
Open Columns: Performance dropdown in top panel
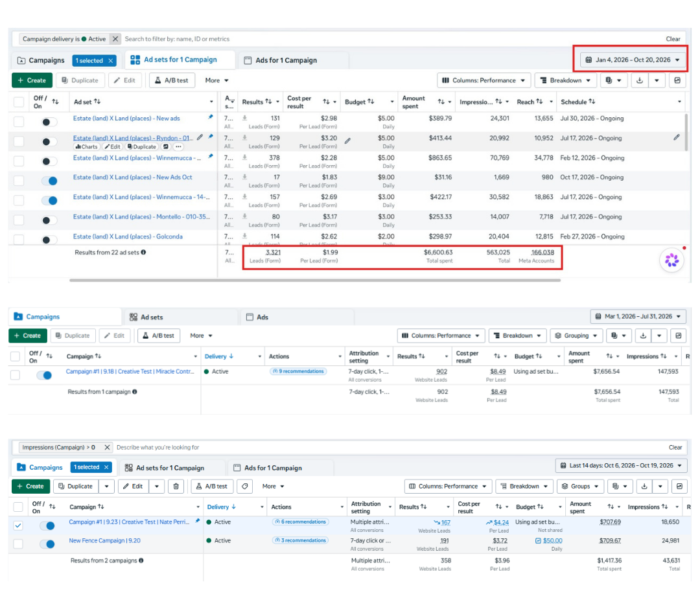pyautogui.click(x=484, y=80)
